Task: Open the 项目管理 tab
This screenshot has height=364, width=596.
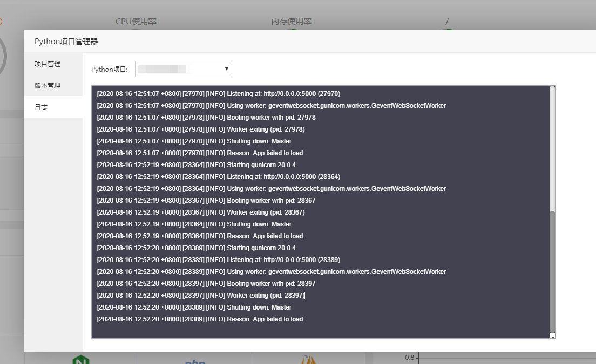Action: click(53, 64)
